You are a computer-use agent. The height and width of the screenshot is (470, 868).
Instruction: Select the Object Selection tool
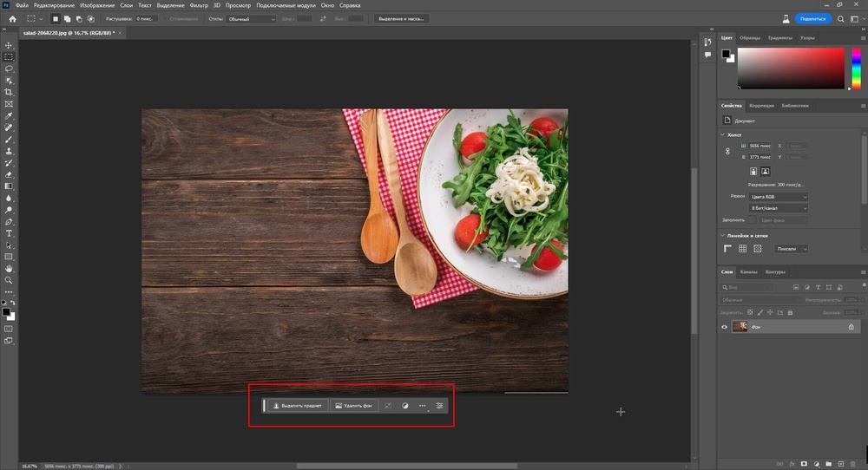9,81
